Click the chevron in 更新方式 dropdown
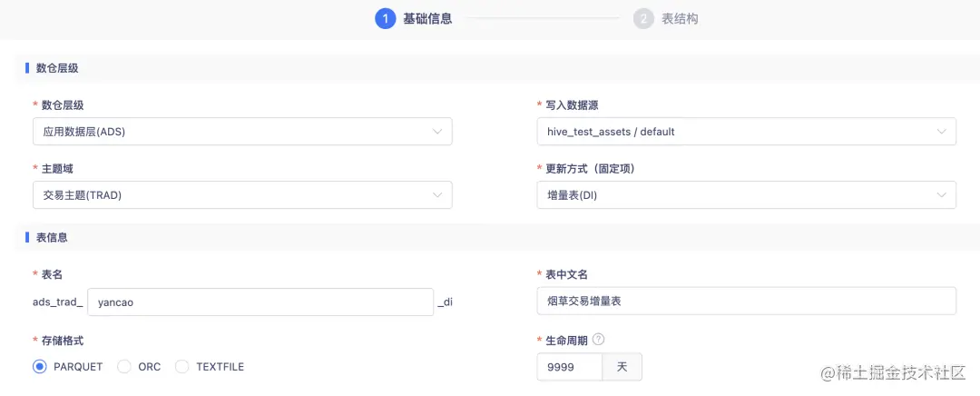This screenshot has height=396, width=980. coord(941,195)
